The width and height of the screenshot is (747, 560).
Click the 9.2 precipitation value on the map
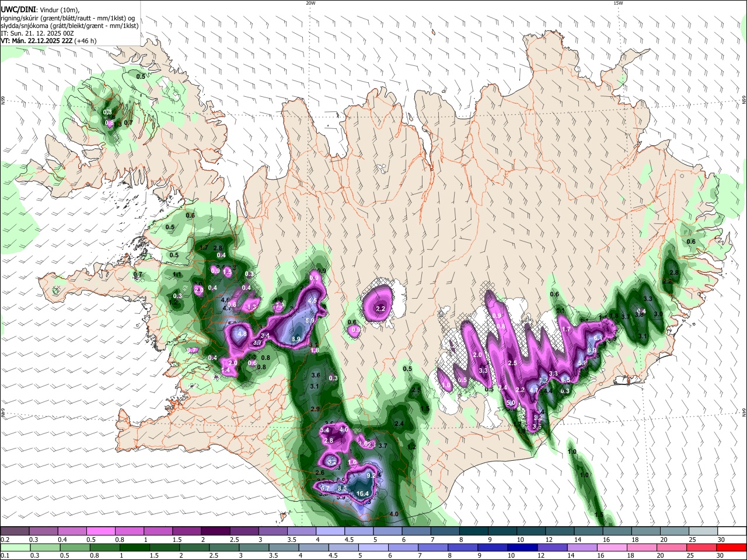tap(371, 475)
